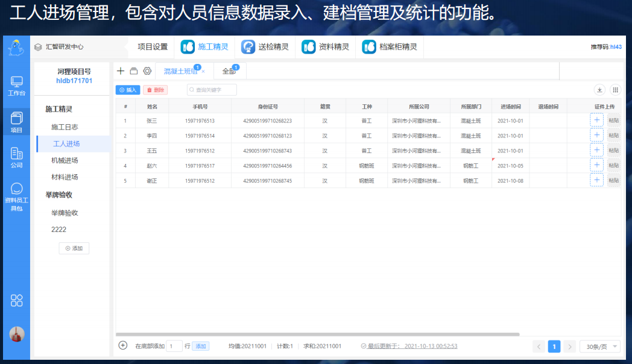Open the 工作台 workbench icon
The image size is (632, 364).
coord(16,86)
